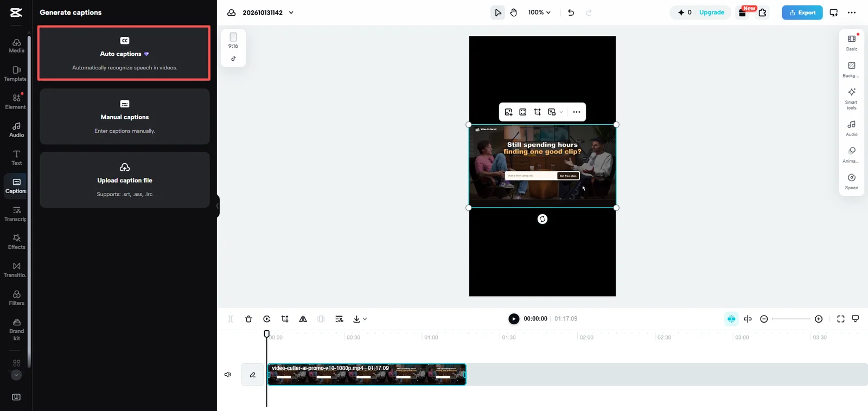Undo the last action
Image resolution: width=868 pixels, height=411 pixels.
571,12
